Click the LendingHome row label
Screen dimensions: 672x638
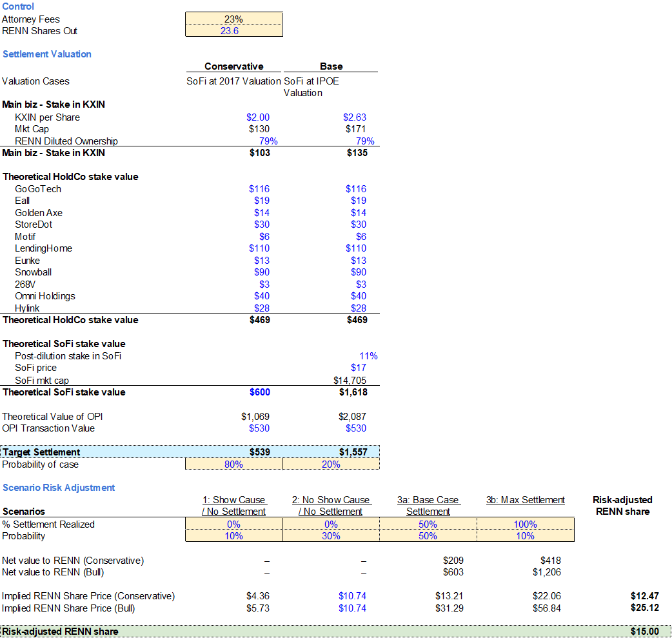[x=43, y=248]
